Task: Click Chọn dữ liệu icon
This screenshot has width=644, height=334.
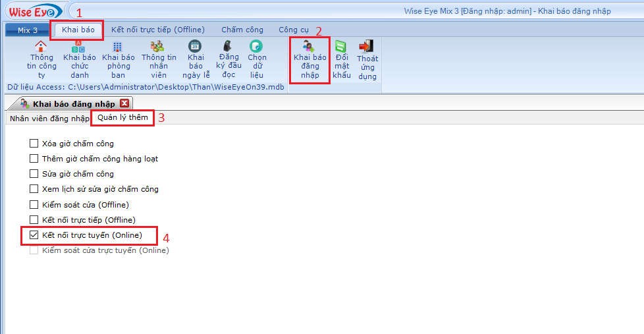Action: pos(257,47)
